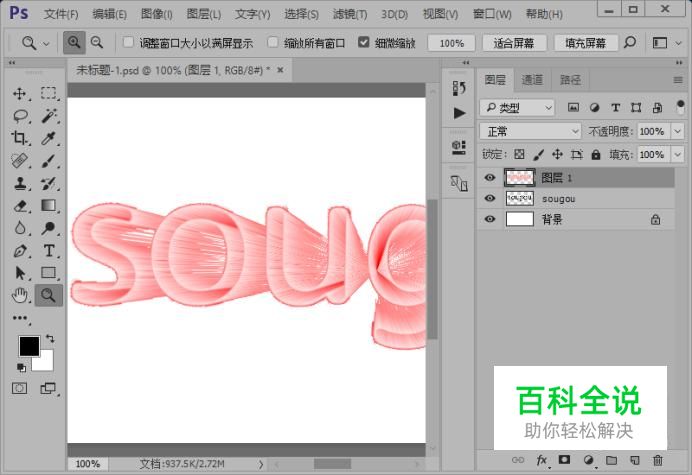Viewport: 692px width, 475px height.
Task: Click Zoom In mode in options bar
Action: coord(74,43)
